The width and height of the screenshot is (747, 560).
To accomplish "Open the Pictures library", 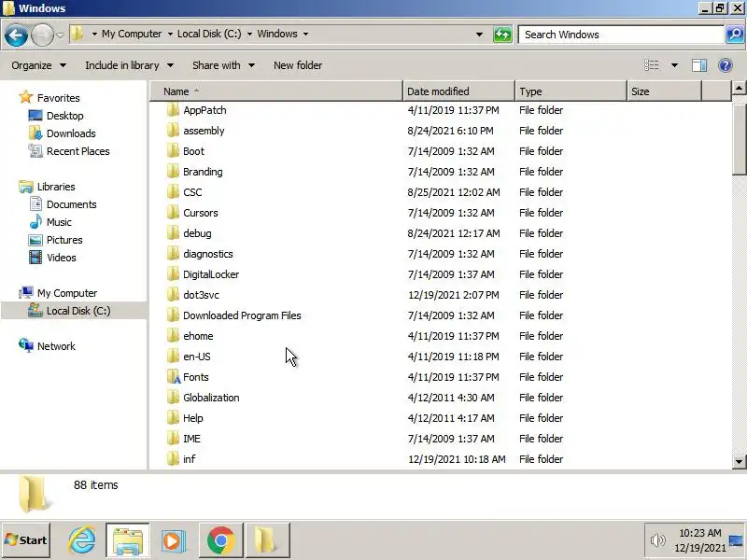I will pyautogui.click(x=64, y=240).
